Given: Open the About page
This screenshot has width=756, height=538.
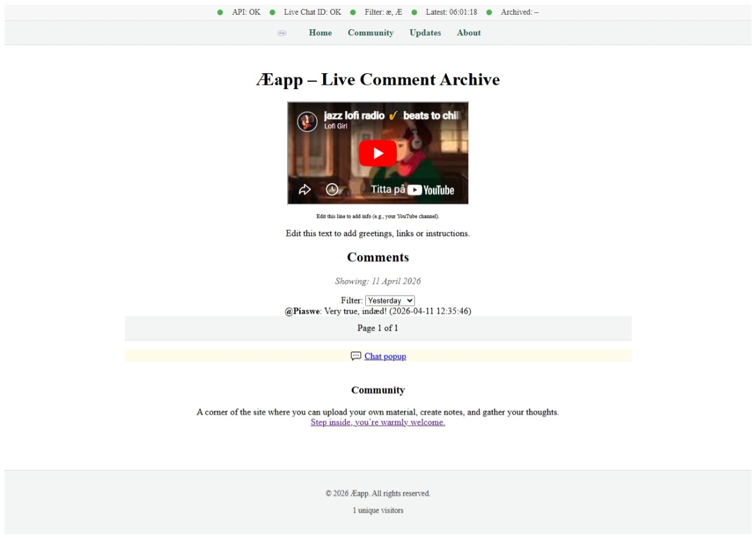Looking at the screenshot, I should 469,33.
